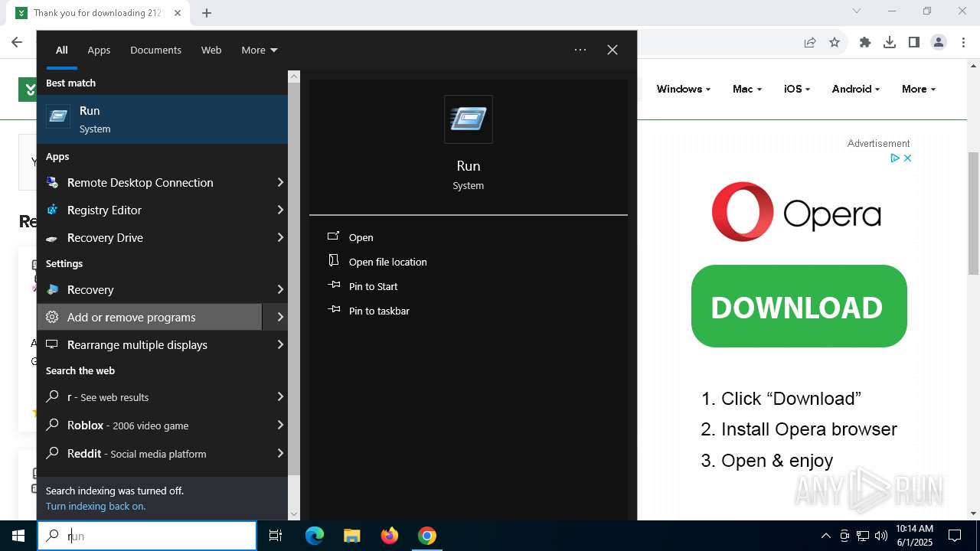
Task: Click Chrome share page icon
Action: [x=810, y=42]
